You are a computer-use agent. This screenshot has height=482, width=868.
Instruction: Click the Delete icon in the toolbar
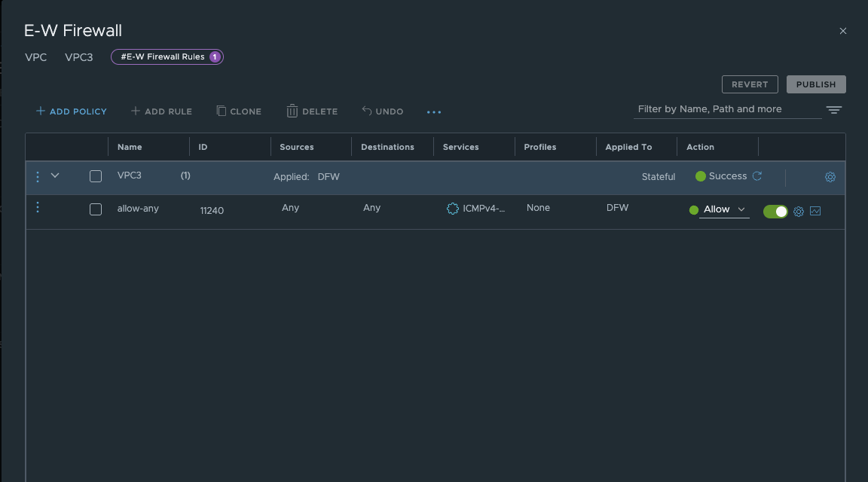tap(312, 111)
